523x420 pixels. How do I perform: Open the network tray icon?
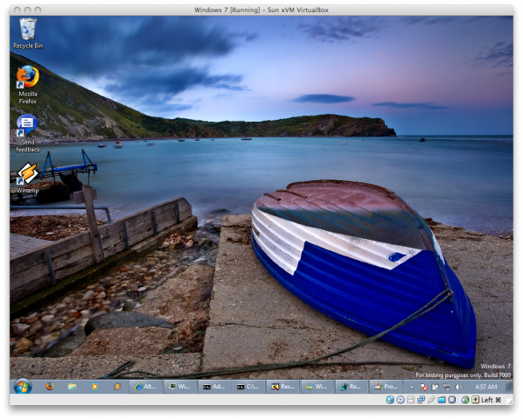[x=447, y=387]
